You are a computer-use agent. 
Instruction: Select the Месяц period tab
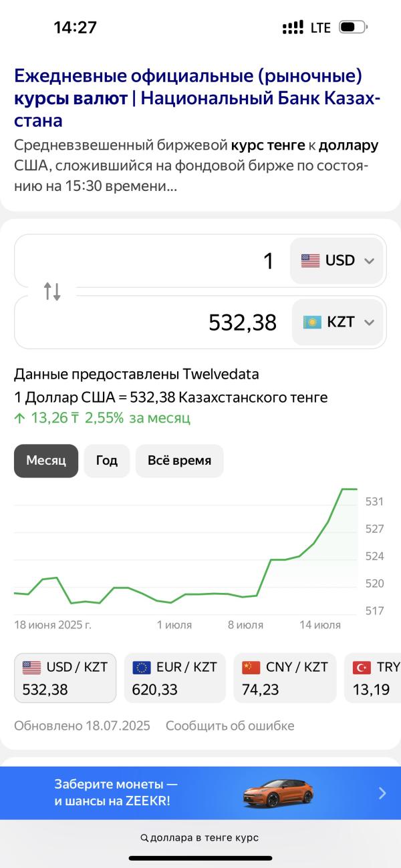(46, 461)
